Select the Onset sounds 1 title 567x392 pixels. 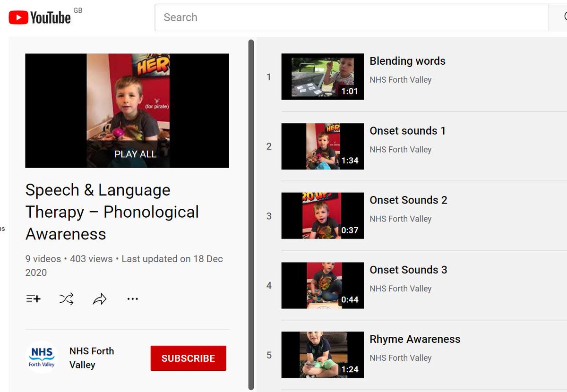(x=407, y=131)
